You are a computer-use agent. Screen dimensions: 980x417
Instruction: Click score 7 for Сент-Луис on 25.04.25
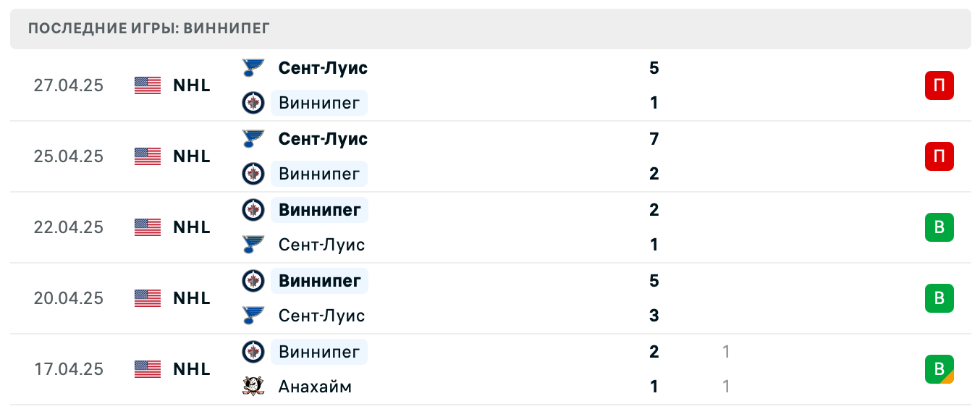(654, 139)
